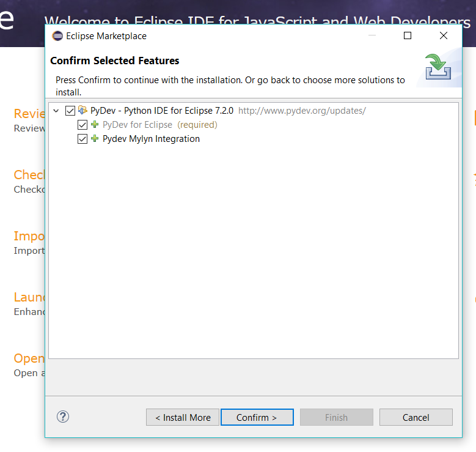Open the Import link in the Welcome page
Screen dimensions: 476x452
pyautogui.click(x=29, y=236)
